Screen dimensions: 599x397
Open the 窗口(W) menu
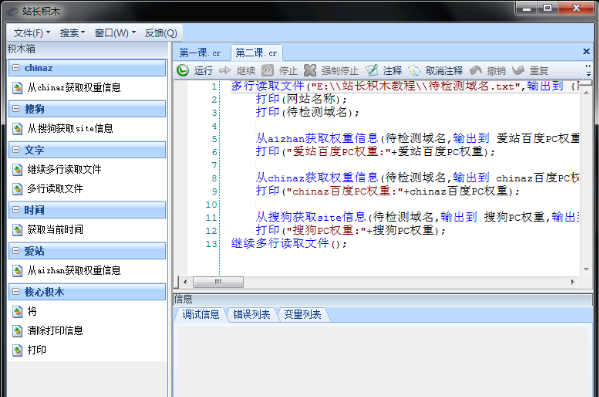pos(115,33)
